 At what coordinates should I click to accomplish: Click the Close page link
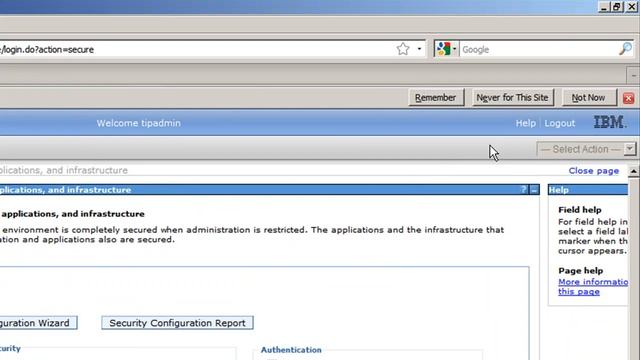point(593,171)
